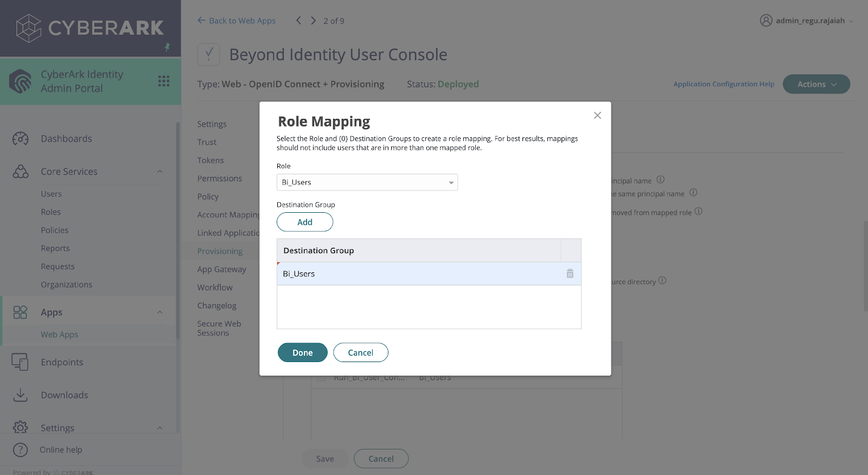The width and height of the screenshot is (868, 475).
Task: Click the page Cancel button at bottom
Action: click(x=381, y=459)
